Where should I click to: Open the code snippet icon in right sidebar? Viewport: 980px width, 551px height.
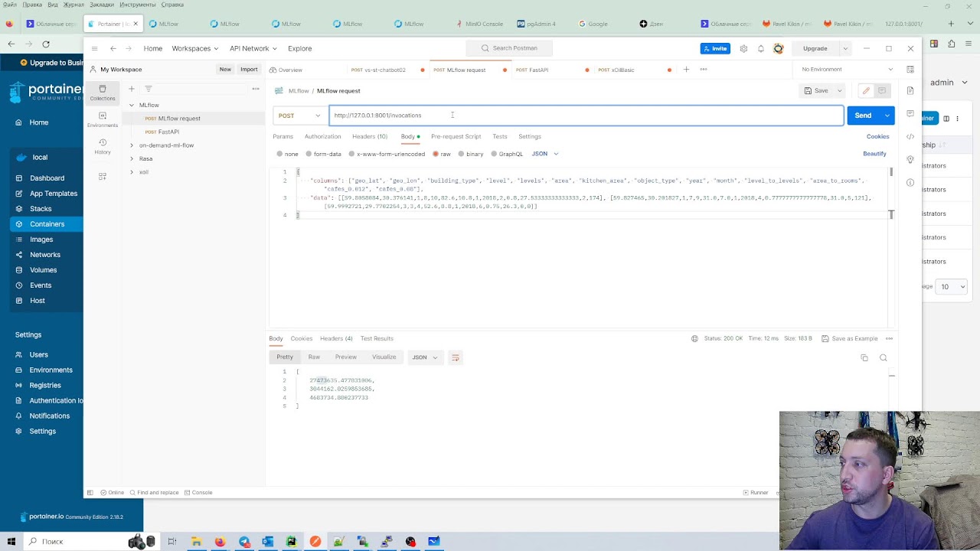(910, 136)
